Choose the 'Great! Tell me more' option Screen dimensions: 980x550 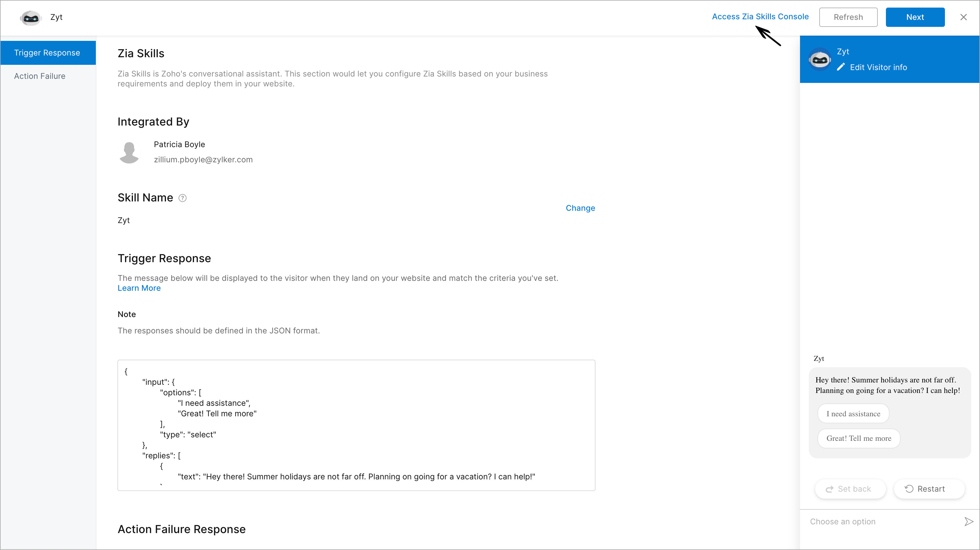tap(859, 438)
